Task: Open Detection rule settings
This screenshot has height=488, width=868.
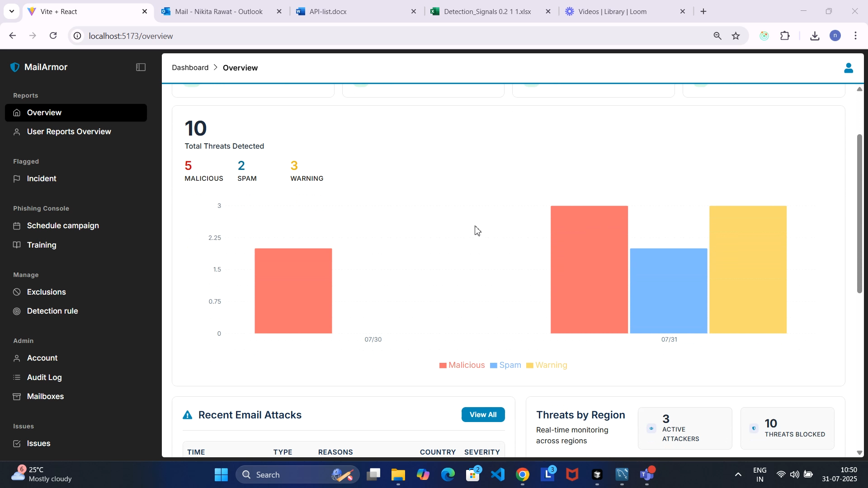Action: 52,311
